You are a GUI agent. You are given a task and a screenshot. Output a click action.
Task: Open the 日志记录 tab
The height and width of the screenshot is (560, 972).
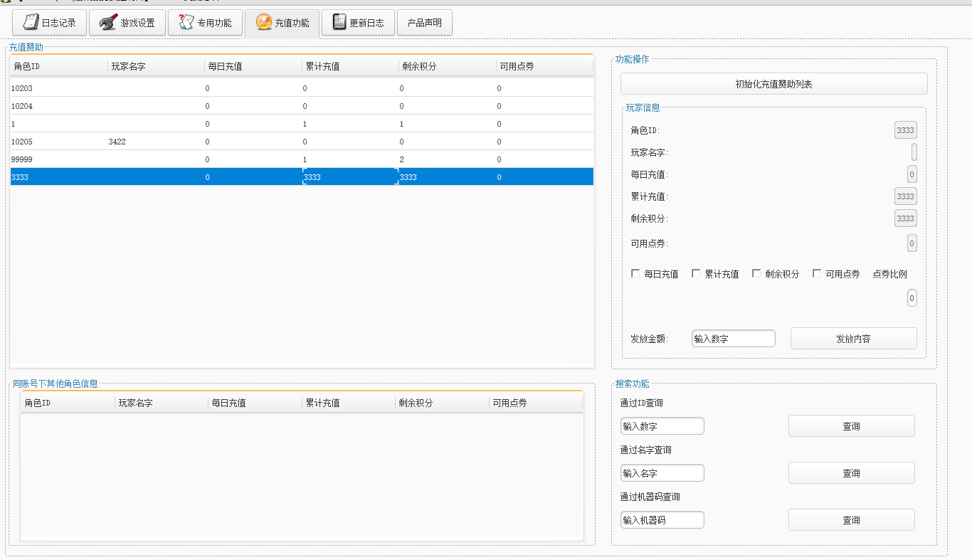pos(49,23)
